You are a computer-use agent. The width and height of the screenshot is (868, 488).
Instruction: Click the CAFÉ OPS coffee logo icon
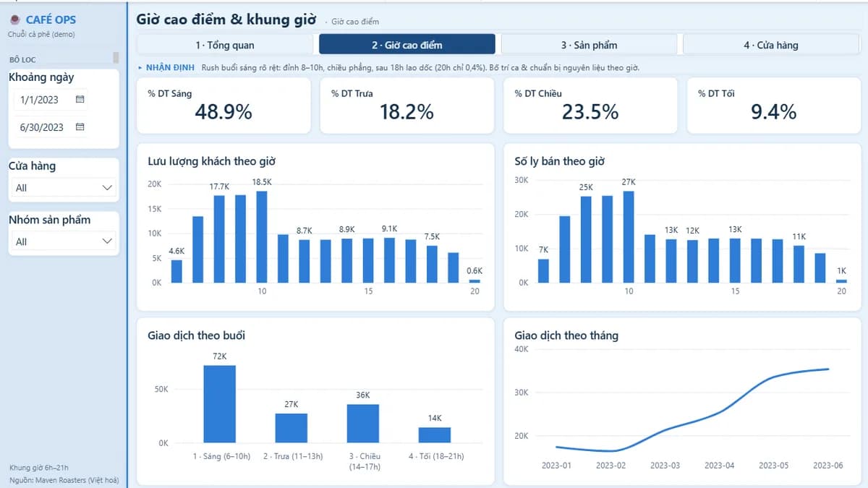click(x=14, y=20)
